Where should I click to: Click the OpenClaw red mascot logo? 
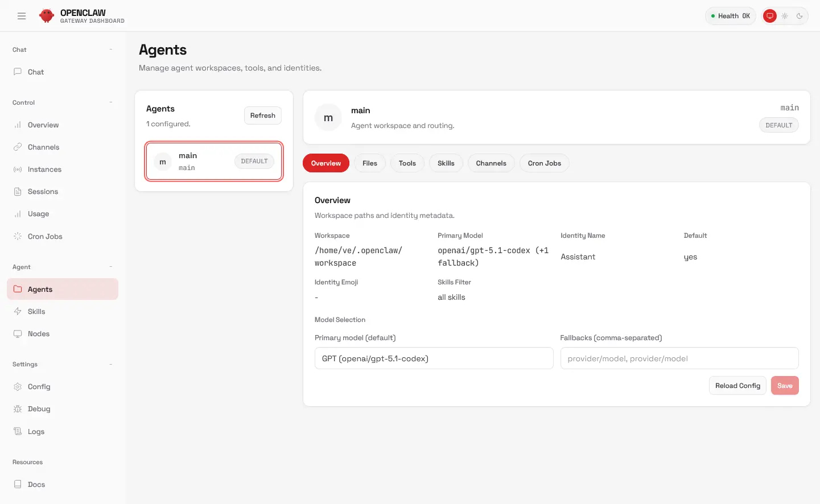pos(47,16)
